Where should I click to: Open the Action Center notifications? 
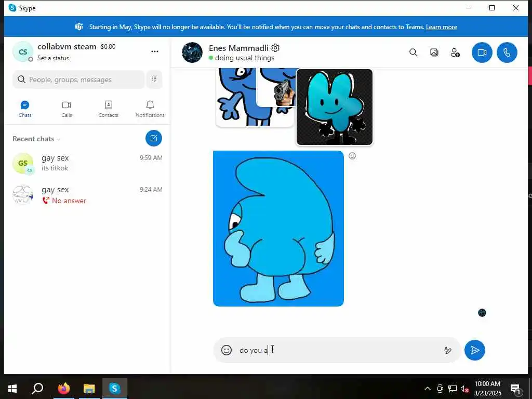[x=515, y=389]
